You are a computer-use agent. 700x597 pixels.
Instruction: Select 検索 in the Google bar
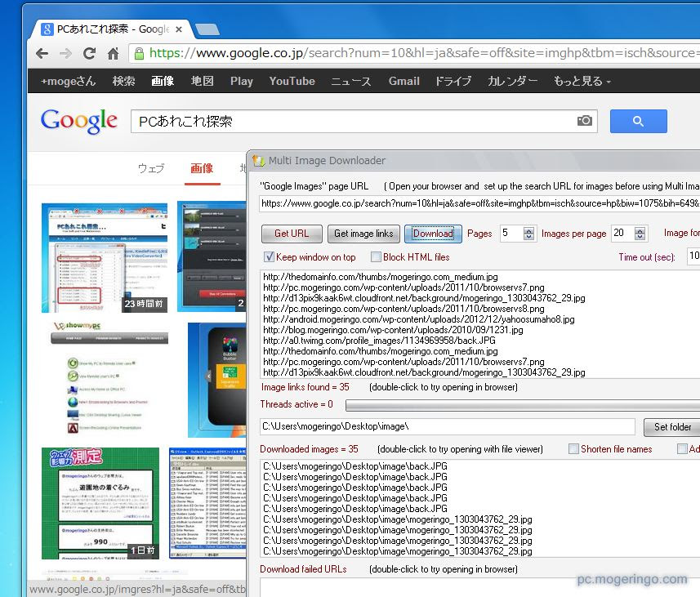pos(123,81)
